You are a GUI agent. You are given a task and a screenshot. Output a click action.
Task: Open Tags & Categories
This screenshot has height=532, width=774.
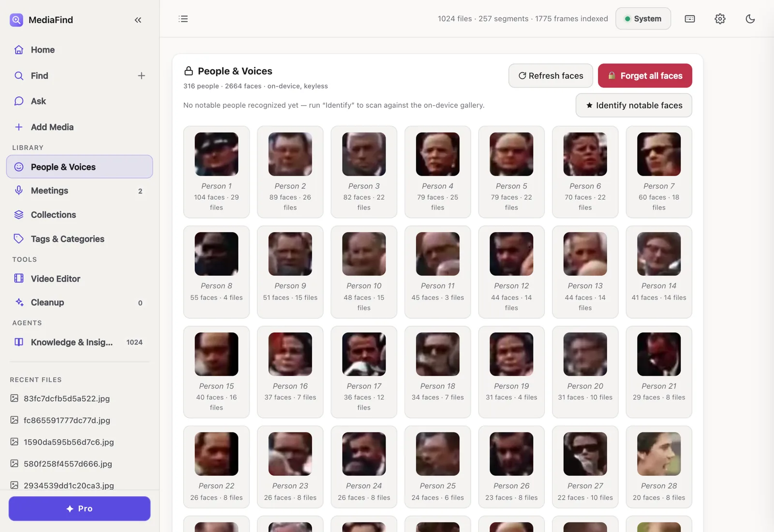79,239
